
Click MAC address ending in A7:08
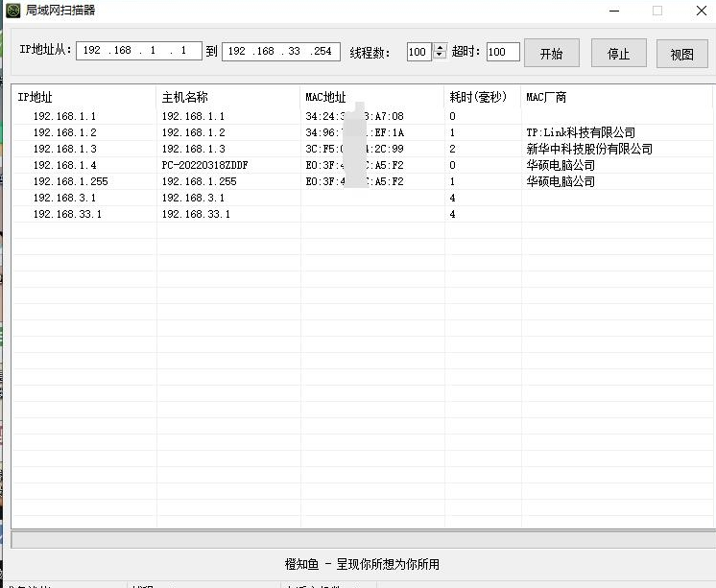tap(354, 116)
